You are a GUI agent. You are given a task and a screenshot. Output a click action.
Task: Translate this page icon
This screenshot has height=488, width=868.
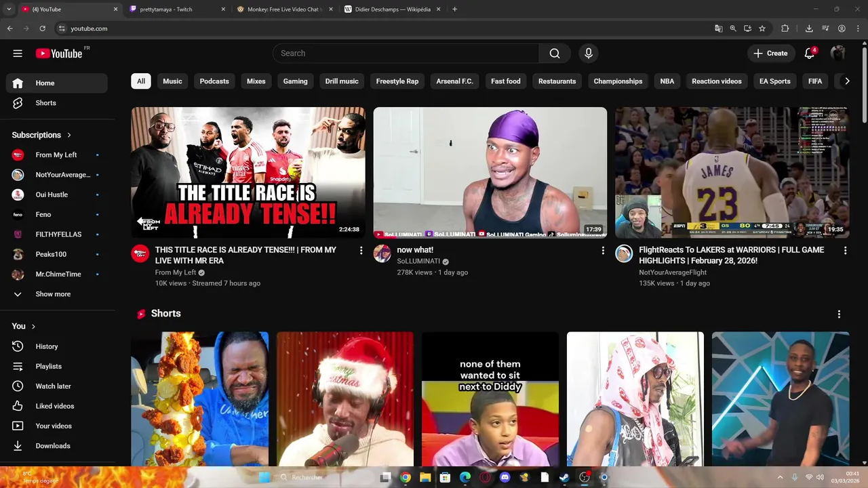tap(718, 28)
